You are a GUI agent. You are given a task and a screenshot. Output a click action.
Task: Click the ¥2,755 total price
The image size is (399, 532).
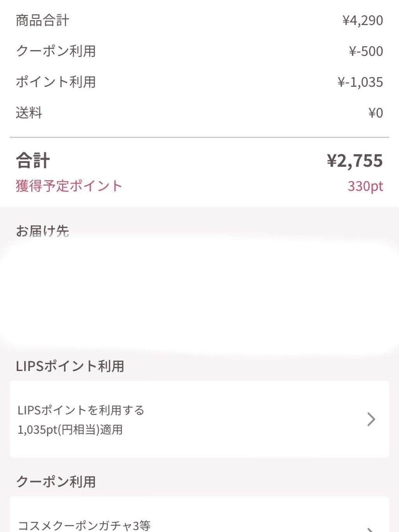[355, 161]
